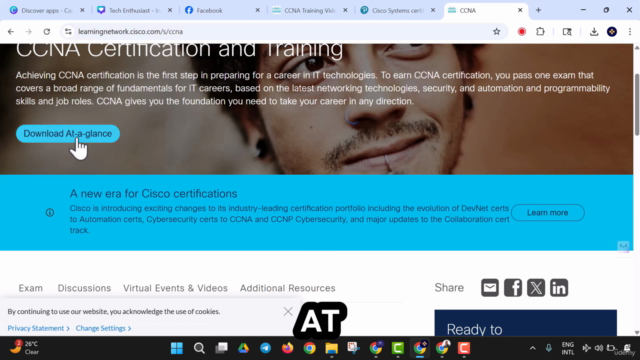Open the Chrome profile avatar
Viewport: 640px width, 360px height.
[612, 31]
